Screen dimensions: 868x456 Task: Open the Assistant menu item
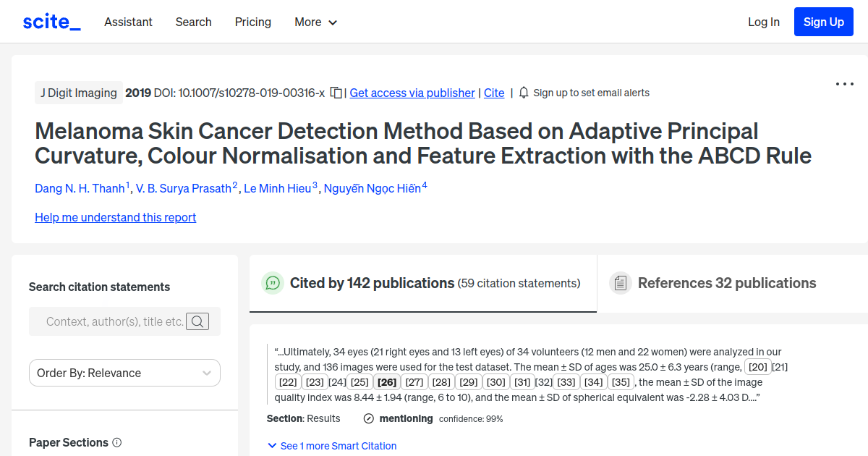tap(128, 22)
